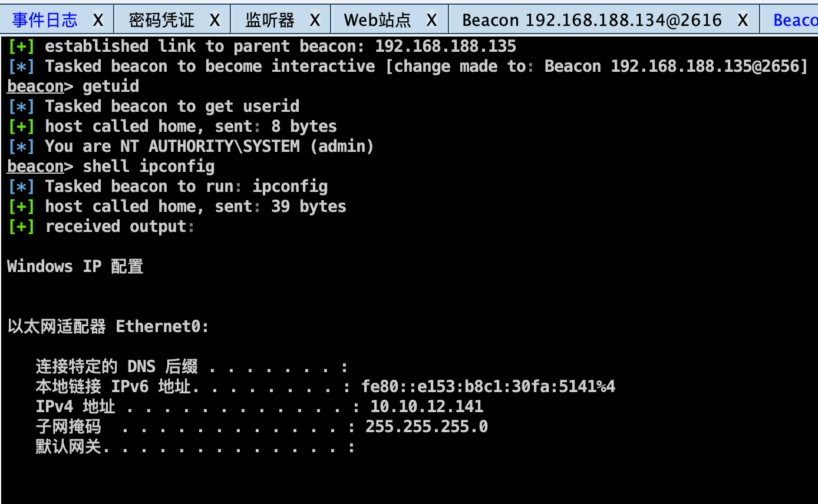818x504 pixels.
Task: Close the 密码凭证 tab
Action: tap(215, 21)
